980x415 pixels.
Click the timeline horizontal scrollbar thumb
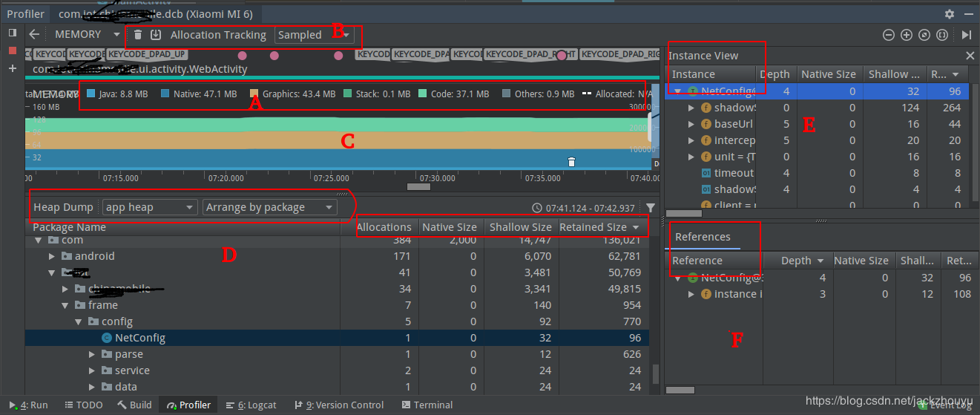click(x=418, y=186)
